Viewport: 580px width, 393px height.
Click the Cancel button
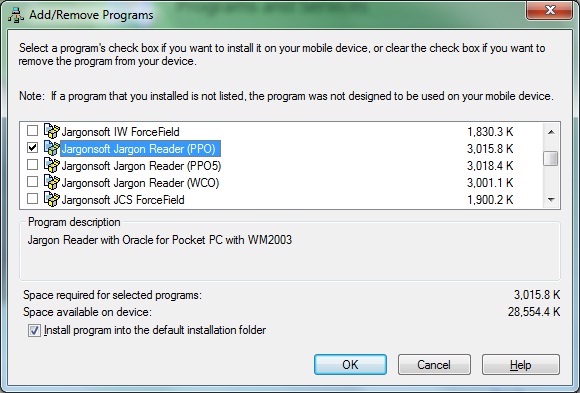tap(434, 365)
